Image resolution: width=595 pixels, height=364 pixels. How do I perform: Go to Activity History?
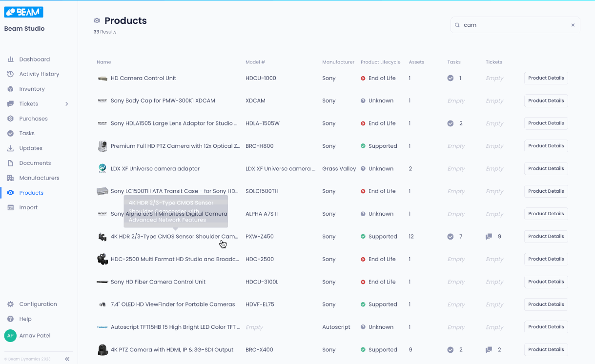[39, 74]
